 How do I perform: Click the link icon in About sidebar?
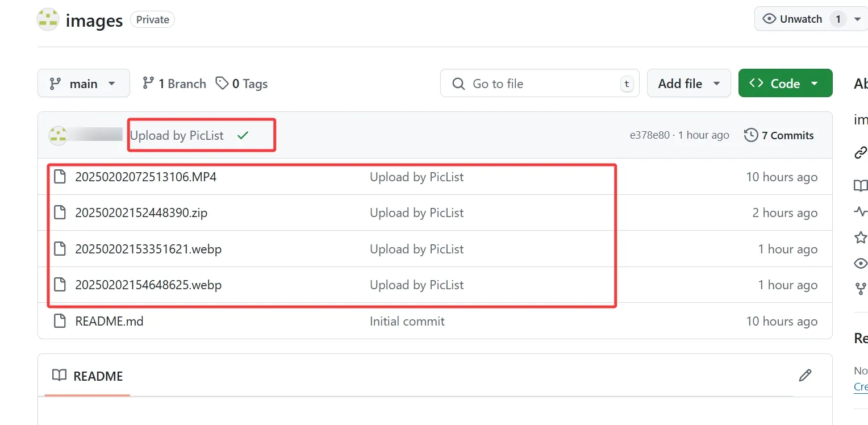pos(861,152)
